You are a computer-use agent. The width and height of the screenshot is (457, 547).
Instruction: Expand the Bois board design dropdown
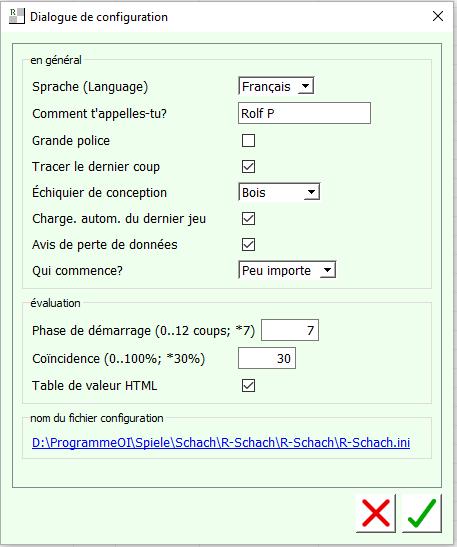tap(279, 192)
